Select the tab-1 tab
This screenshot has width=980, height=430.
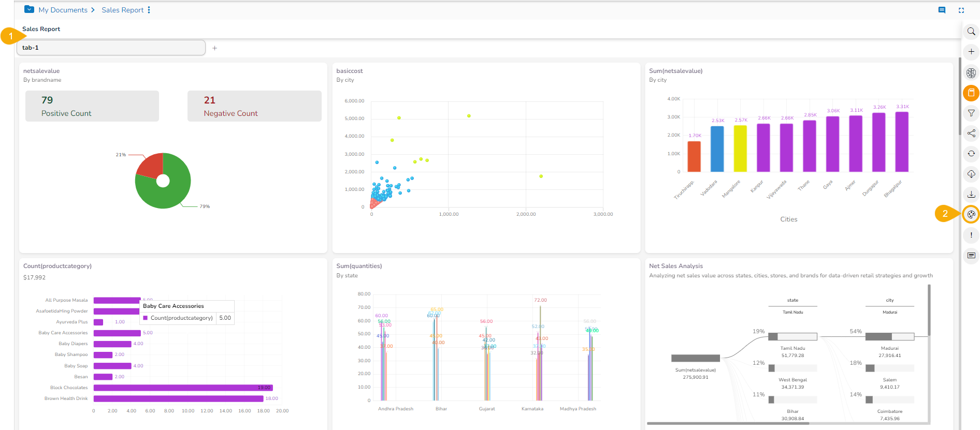[111, 48]
